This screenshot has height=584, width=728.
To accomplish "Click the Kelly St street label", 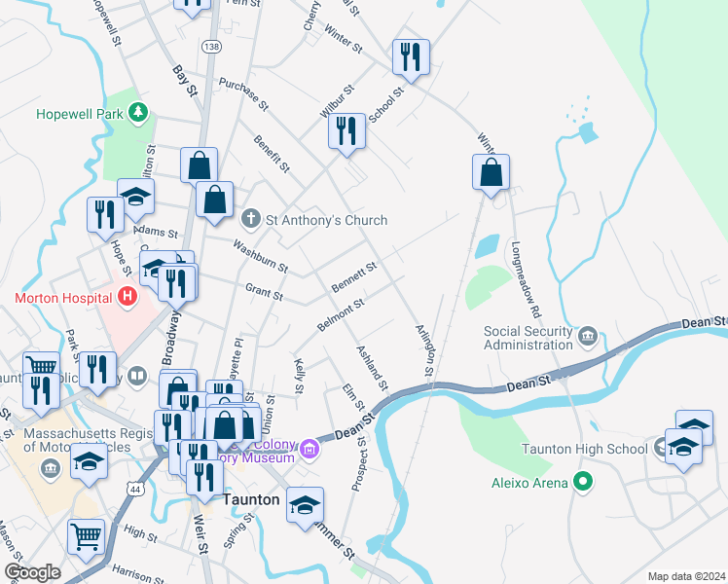I will [x=300, y=376].
